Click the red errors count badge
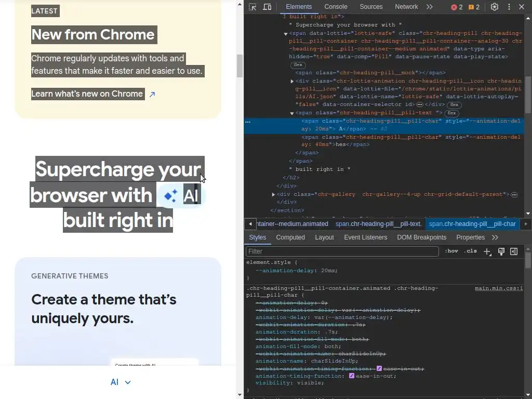 tap(457, 7)
